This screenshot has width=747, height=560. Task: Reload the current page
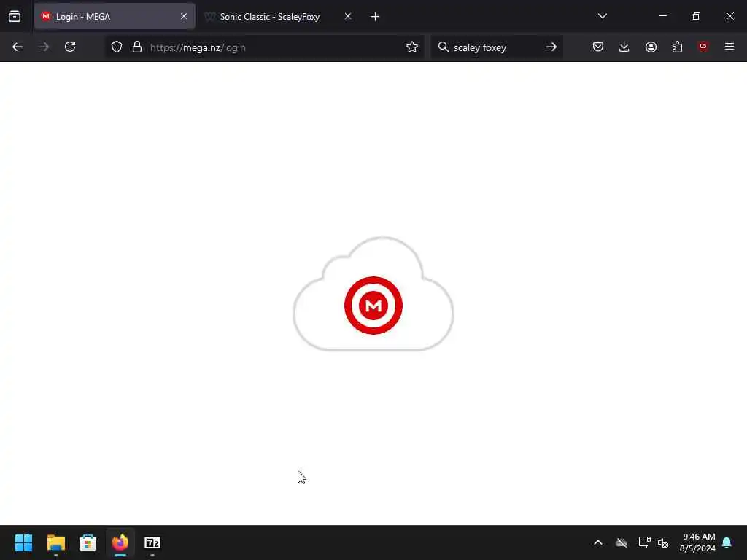coord(70,47)
